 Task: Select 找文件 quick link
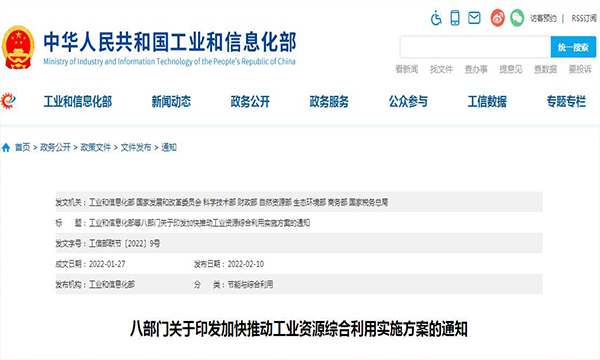(441, 69)
